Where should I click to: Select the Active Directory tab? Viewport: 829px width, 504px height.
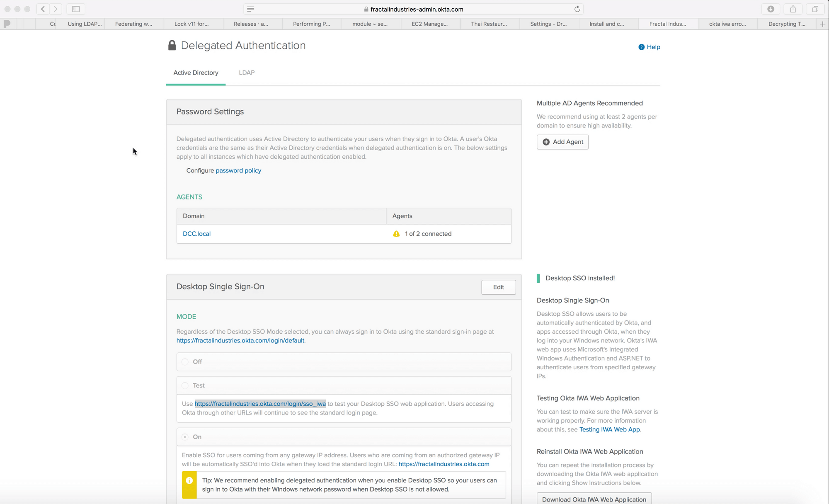click(195, 72)
